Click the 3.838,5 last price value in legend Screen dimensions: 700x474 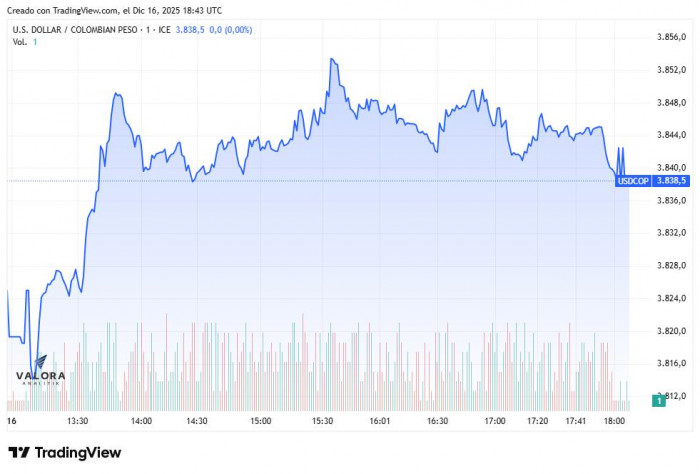coord(190,30)
